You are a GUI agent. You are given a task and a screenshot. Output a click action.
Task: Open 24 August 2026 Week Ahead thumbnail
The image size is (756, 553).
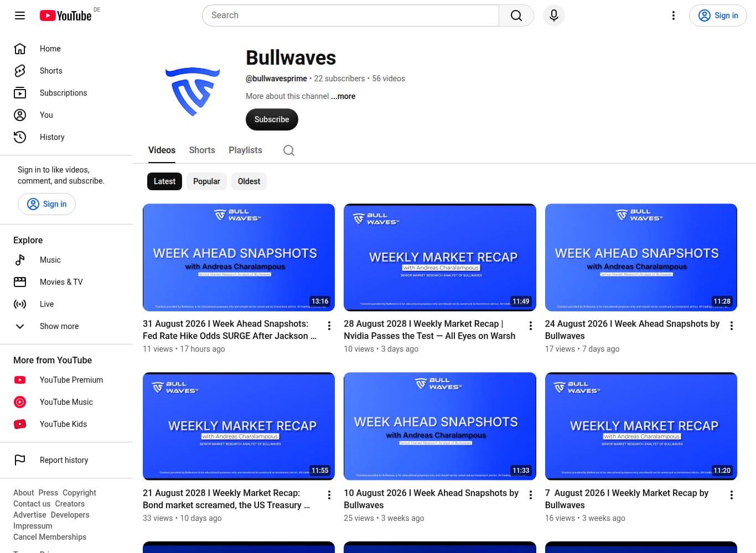641,257
